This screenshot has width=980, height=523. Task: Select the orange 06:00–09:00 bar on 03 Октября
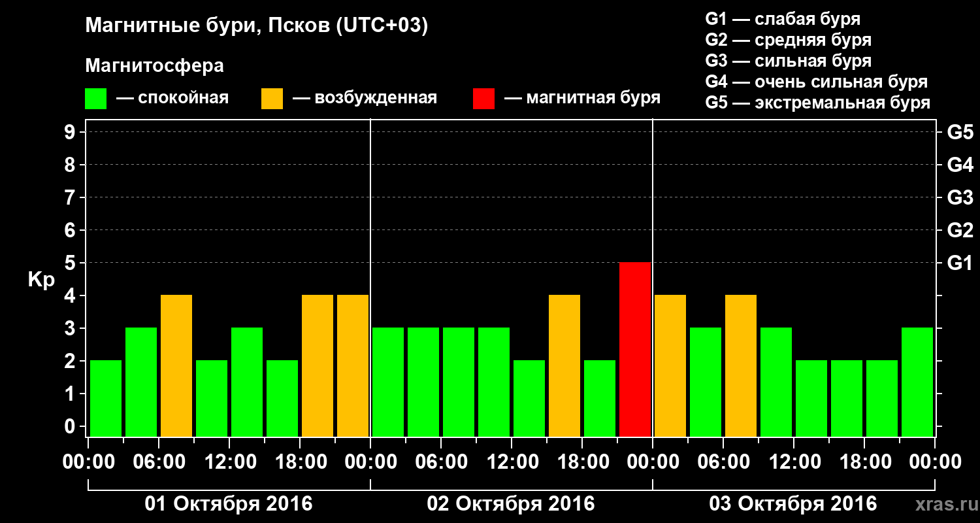coord(741,365)
